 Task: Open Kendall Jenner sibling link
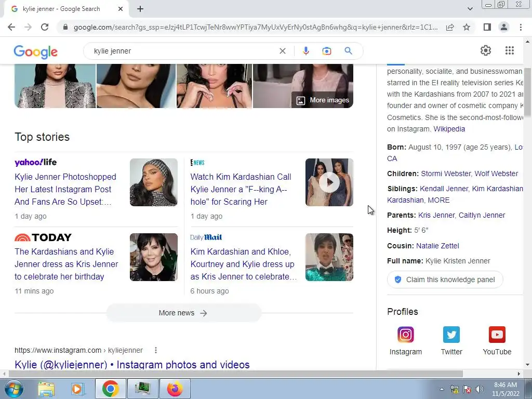pyautogui.click(x=444, y=189)
